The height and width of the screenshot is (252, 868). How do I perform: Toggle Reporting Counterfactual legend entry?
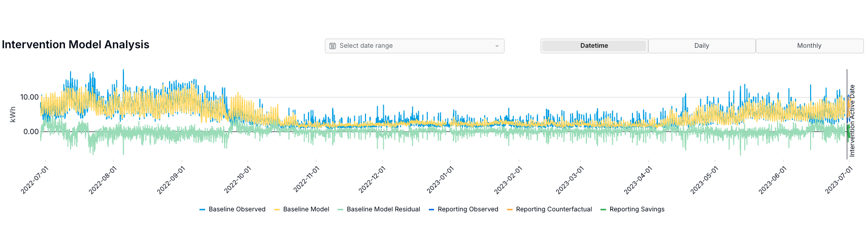554,209
